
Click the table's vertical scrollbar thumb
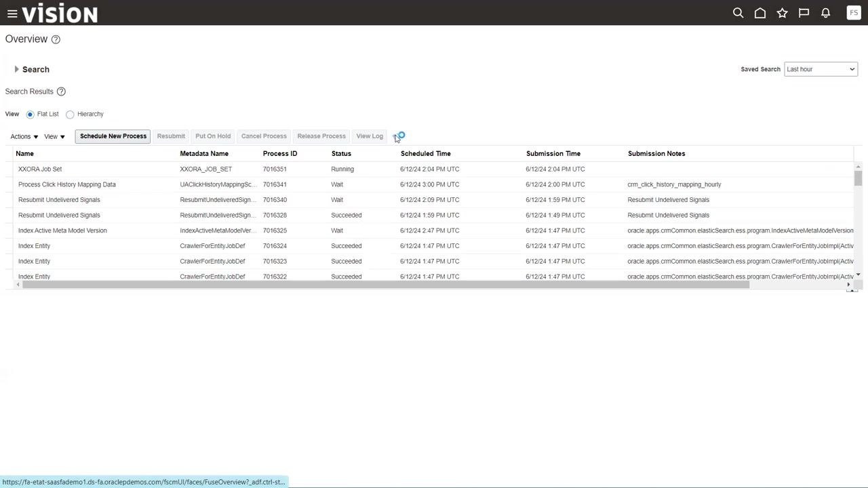point(858,178)
